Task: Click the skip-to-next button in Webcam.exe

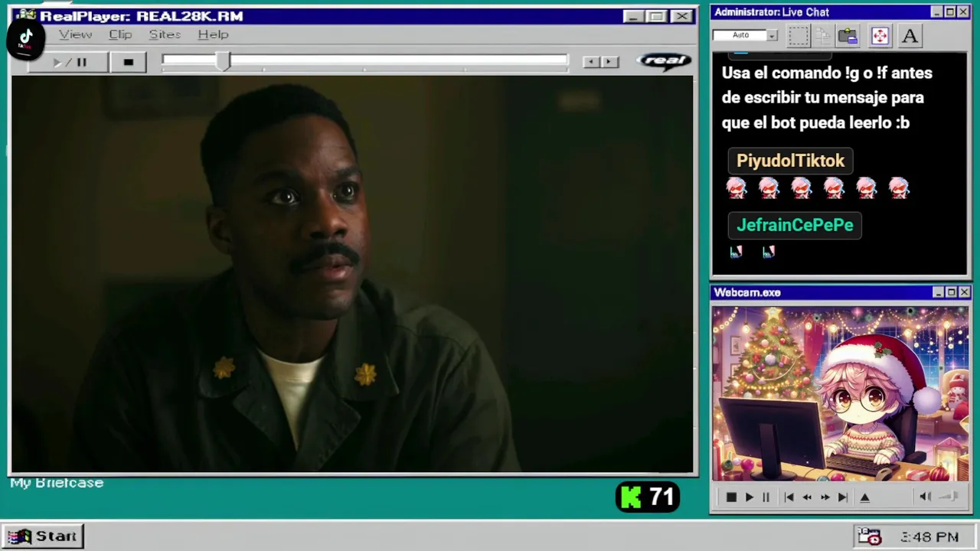Action: [842, 497]
